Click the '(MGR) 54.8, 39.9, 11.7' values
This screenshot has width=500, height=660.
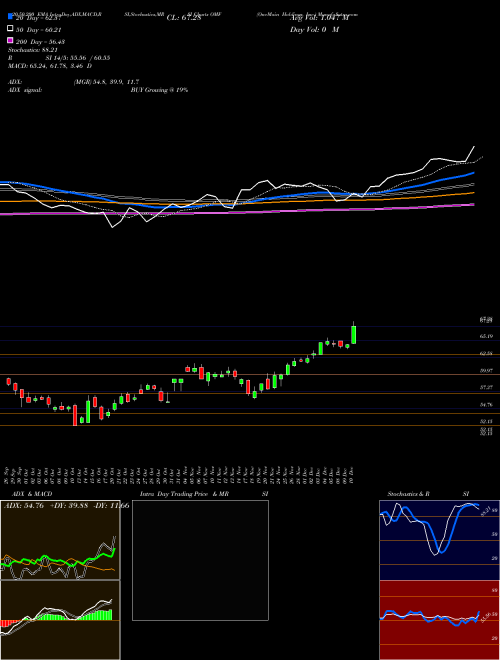tap(106, 82)
